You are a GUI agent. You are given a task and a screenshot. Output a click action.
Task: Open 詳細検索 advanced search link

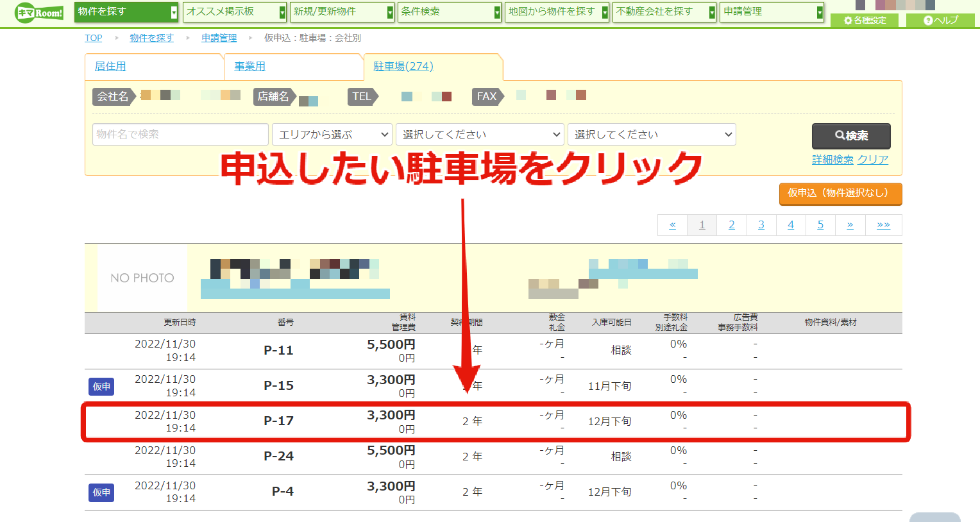[x=832, y=160]
